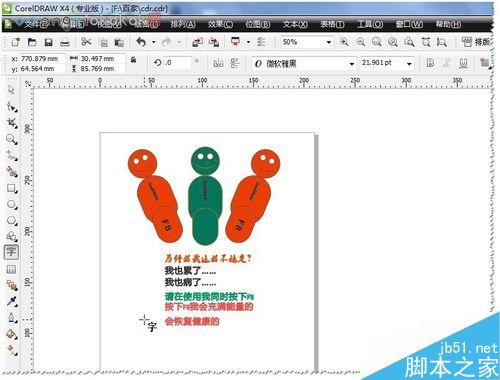Click the Cut scissors icon
The height and width of the screenshot is (380, 500).
[86, 42]
